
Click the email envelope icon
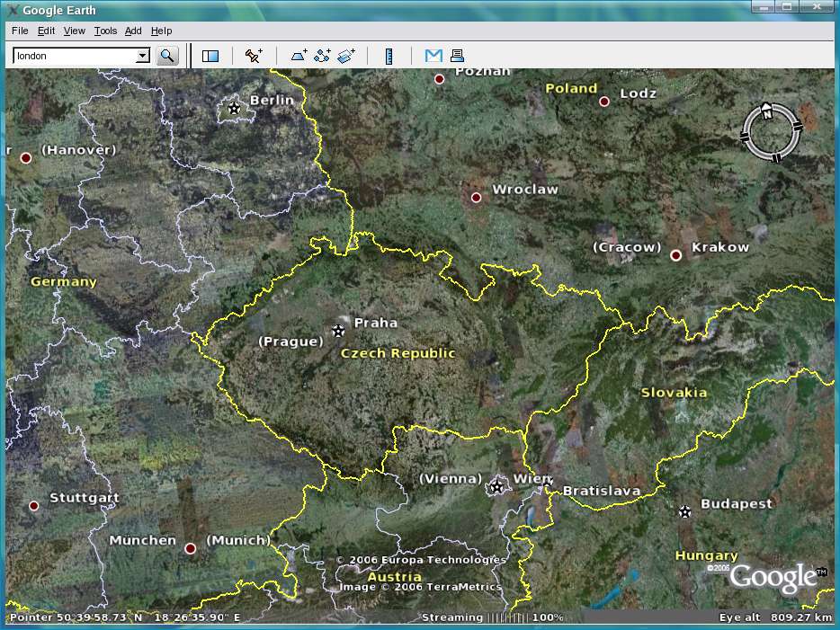pos(433,56)
